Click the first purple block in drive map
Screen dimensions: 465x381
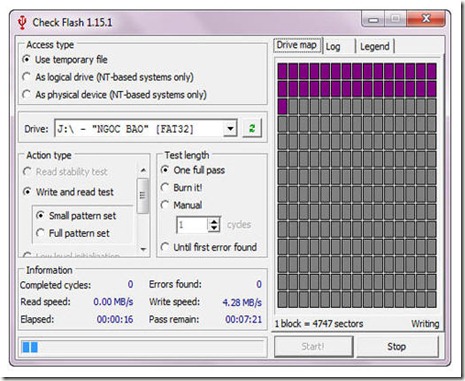(282, 71)
